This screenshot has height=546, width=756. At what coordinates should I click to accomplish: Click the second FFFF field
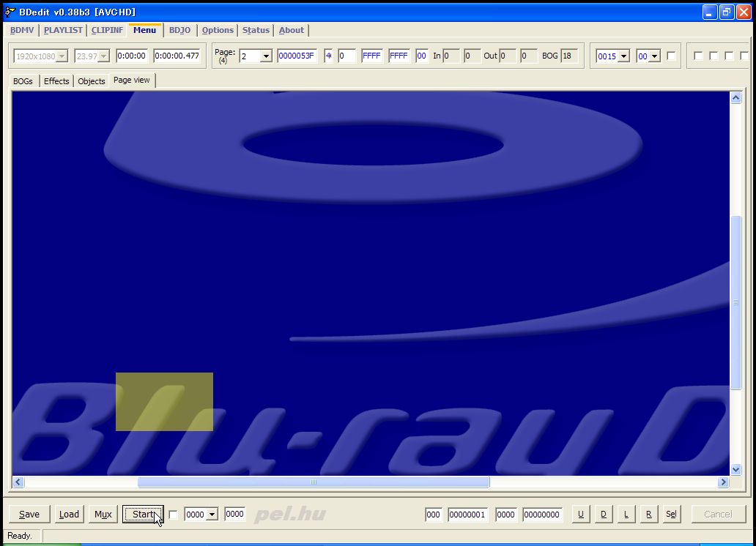[x=399, y=56]
